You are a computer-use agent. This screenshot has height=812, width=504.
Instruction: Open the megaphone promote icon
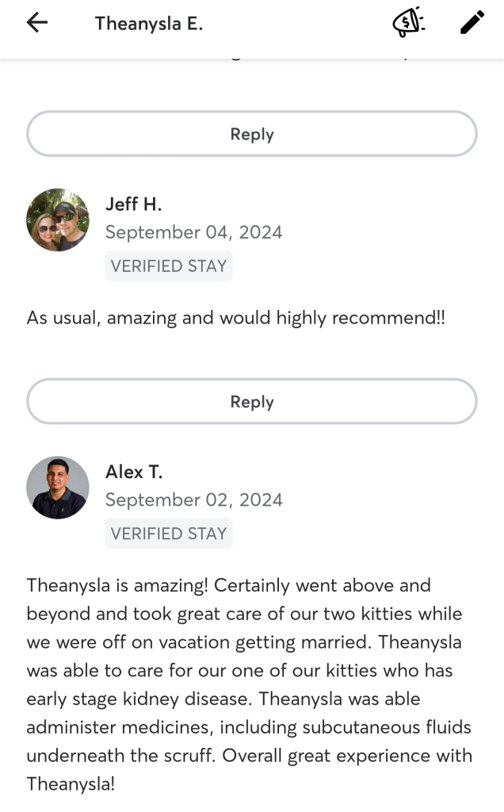coord(408,23)
